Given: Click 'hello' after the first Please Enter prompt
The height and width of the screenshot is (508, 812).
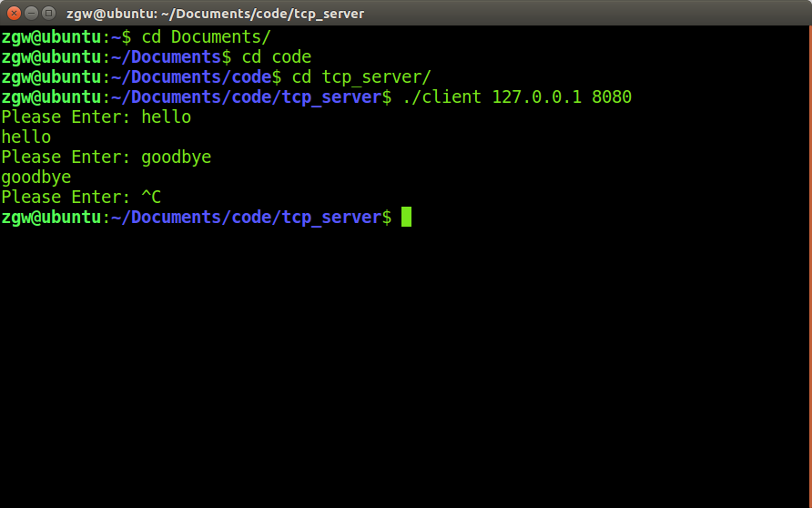Looking at the screenshot, I should (x=167, y=117).
